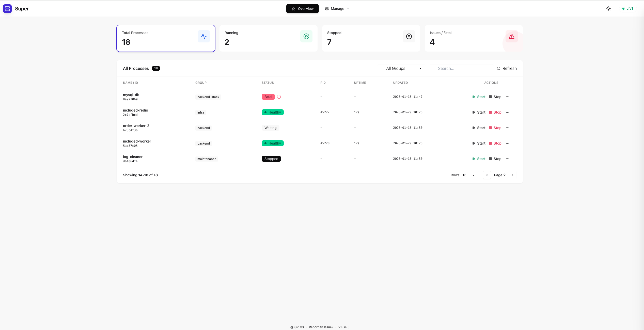
Task: Click the v1.0.3 version label
Action: coord(344,327)
